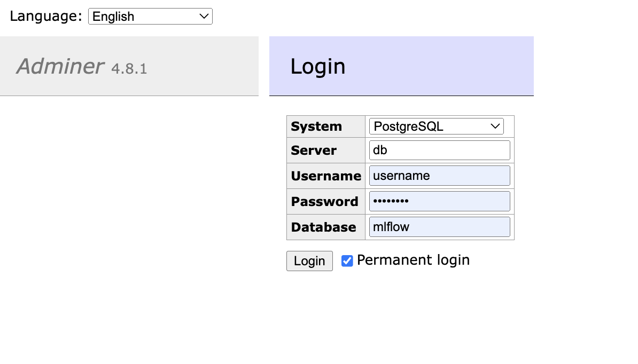
Task: Click the Server row label
Action: tap(314, 151)
